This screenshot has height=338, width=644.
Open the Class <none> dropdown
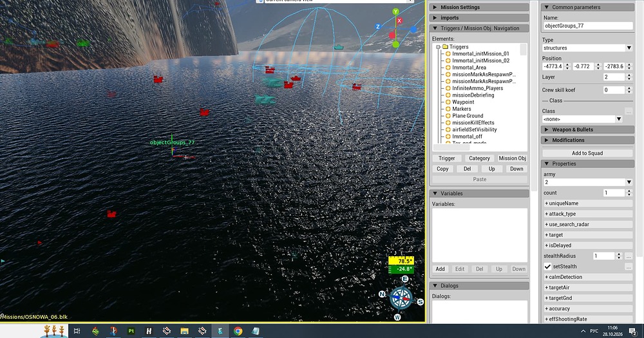(x=582, y=119)
